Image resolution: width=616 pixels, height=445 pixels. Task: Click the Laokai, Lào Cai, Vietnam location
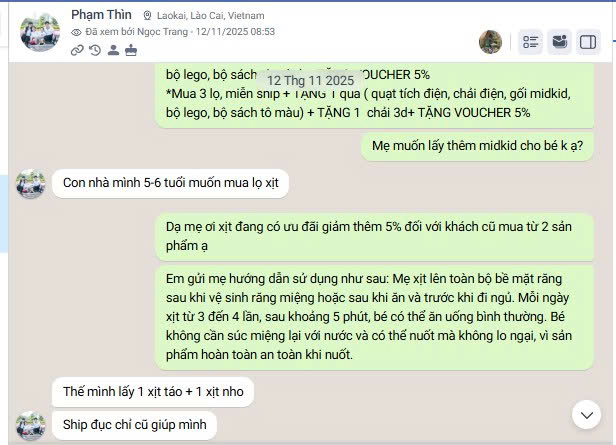point(211,16)
